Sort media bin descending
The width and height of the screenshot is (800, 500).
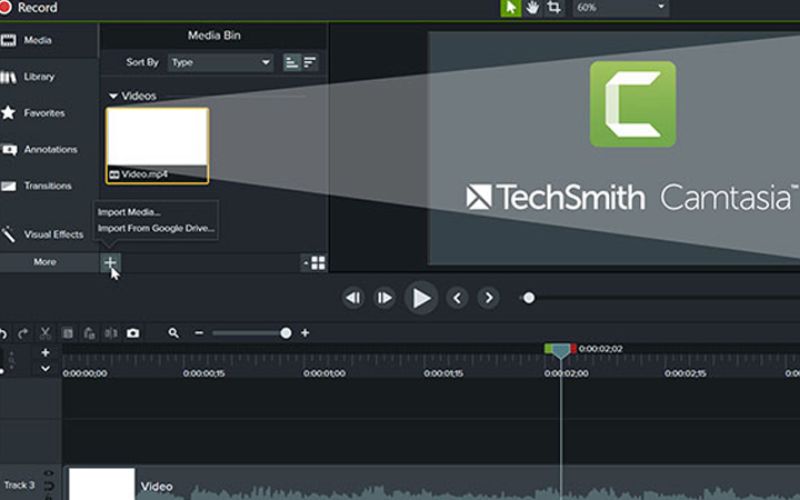[310, 62]
